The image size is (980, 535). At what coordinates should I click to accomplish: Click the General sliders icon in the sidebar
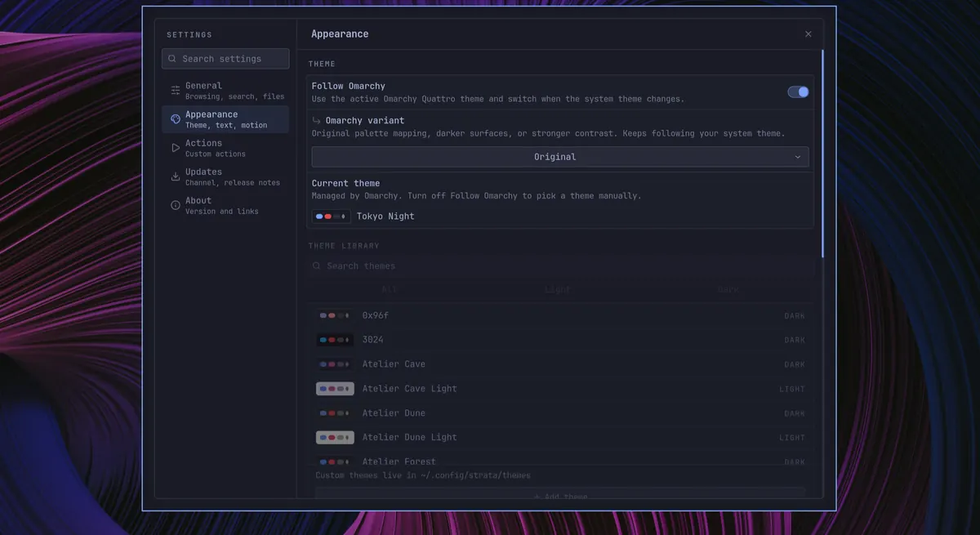pyautogui.click(x=176, y=91)
